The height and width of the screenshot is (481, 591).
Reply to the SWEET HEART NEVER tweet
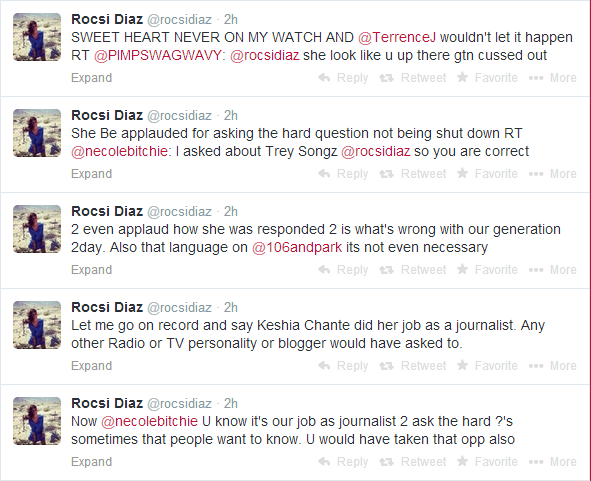(343, 78)
